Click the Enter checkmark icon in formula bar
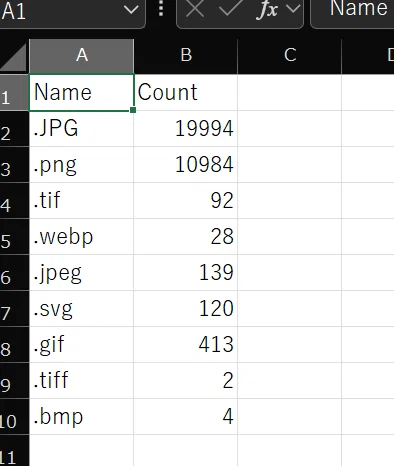Viewport: 394px width, 466px height. tap(230, 7)
